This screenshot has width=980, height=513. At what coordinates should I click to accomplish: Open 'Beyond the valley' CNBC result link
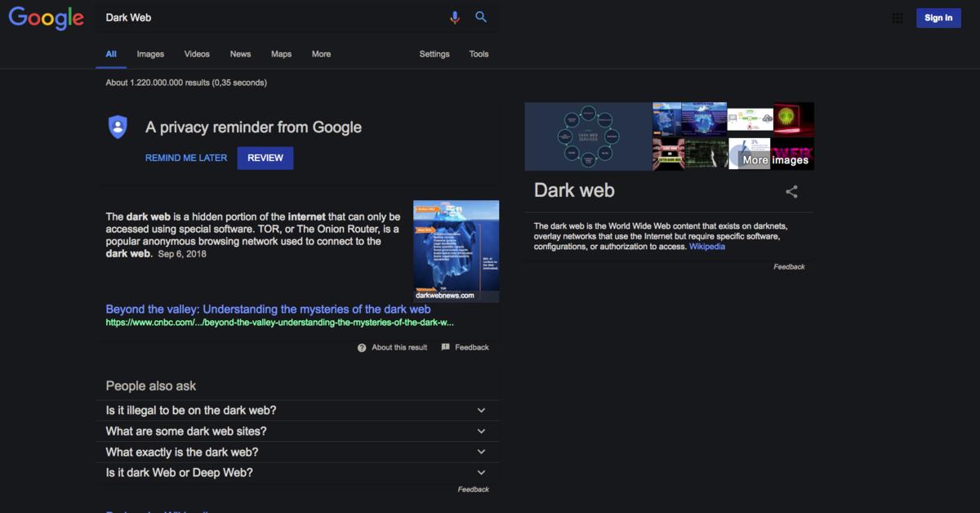(x=268, y=310)
